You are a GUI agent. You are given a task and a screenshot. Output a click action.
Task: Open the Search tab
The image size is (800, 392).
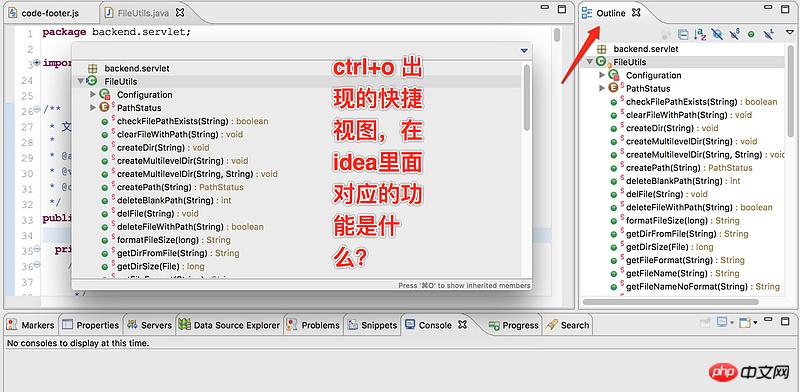(567, 325)
